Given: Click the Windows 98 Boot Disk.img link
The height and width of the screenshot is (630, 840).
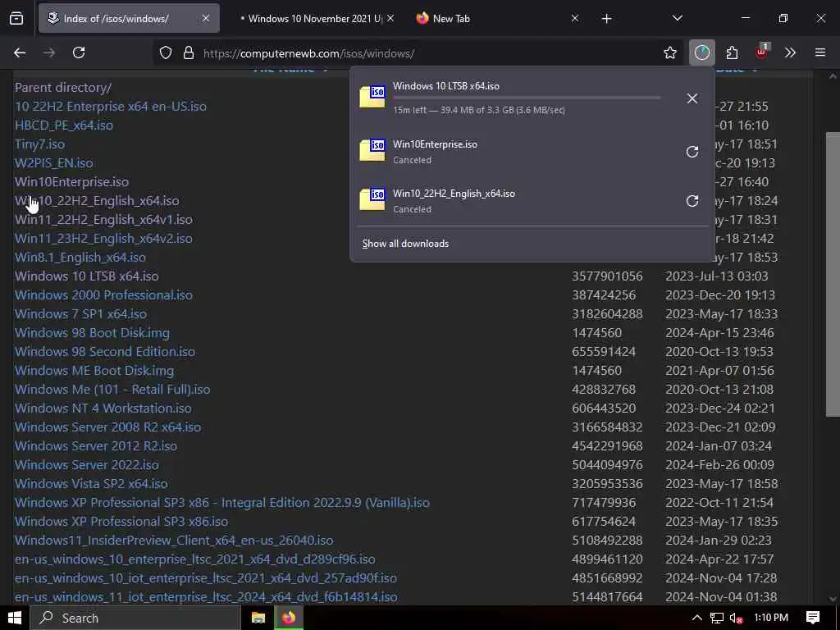Looking at the screenshot, I should (x=92, y=333).
